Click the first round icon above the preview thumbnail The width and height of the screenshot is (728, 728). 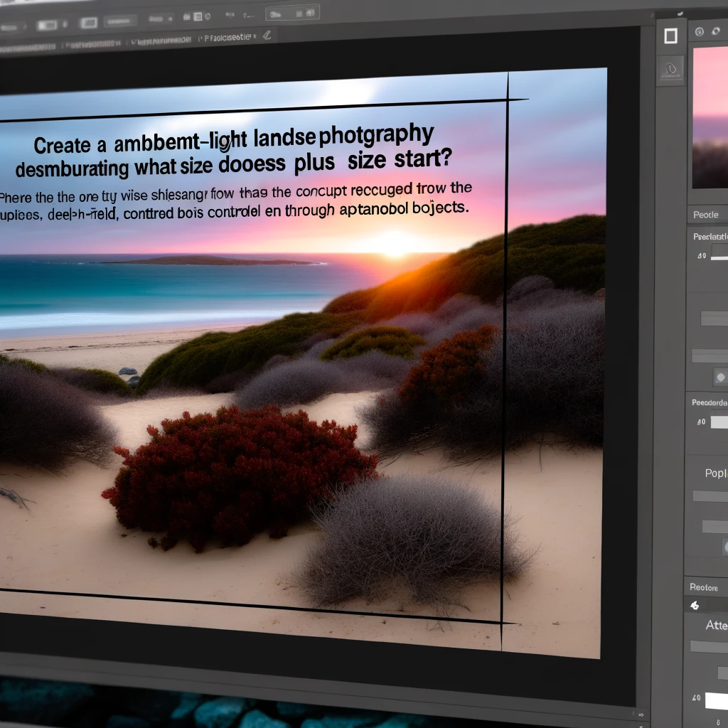point(700,31)
